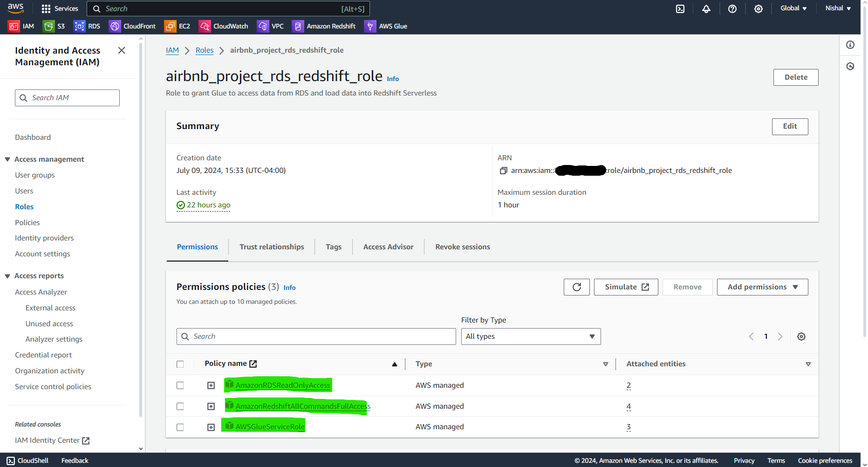Screen dimensions: 868x467
Task: Go to next policies page
Action: pyautogui.click(x=780, y=337)
